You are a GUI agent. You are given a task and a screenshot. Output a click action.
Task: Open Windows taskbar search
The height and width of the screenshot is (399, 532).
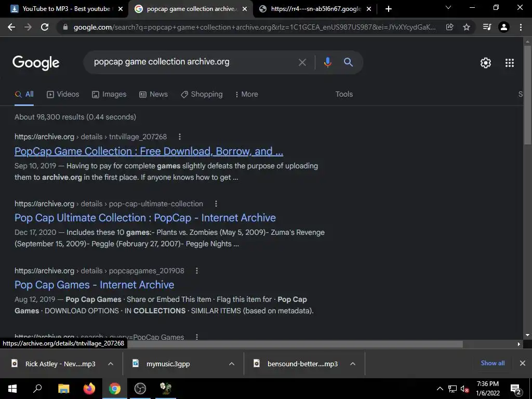[37, 389]
